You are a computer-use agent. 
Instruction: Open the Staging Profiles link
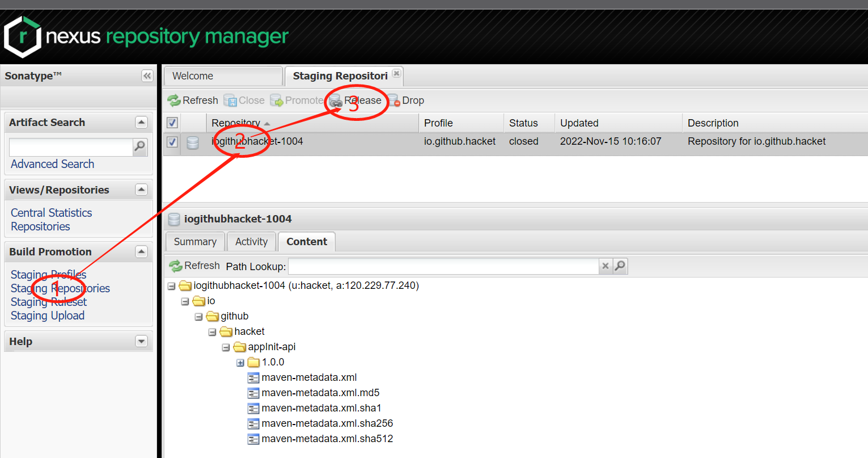pyautogui.click(x=48, y=275)
